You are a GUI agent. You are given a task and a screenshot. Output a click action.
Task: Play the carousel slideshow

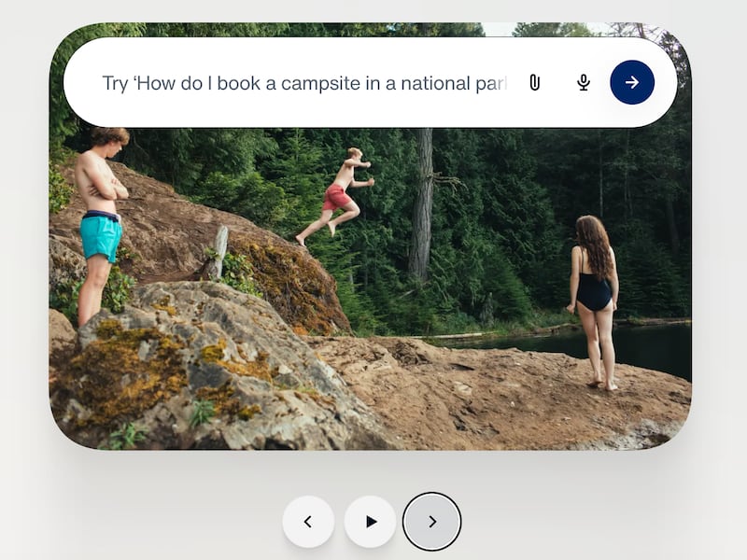[370, 522]
